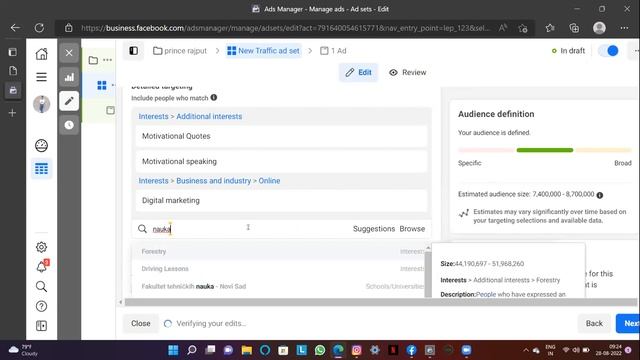
Task: Open the history clock icon
Action: (x=69, y=125)
